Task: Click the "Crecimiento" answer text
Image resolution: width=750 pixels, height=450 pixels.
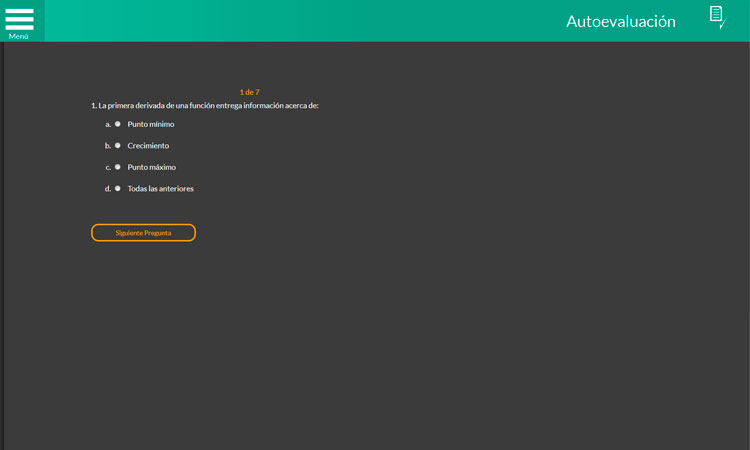Action: pyautogui.click(x=148, y=146)
